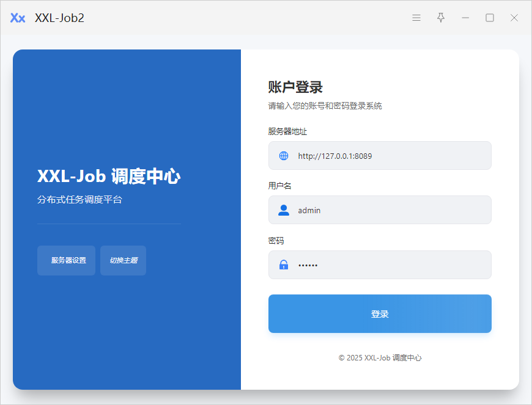This screenshot has height=405, width=532.
Task: Click the globe icon in server address field
Action: coord(284,156)
